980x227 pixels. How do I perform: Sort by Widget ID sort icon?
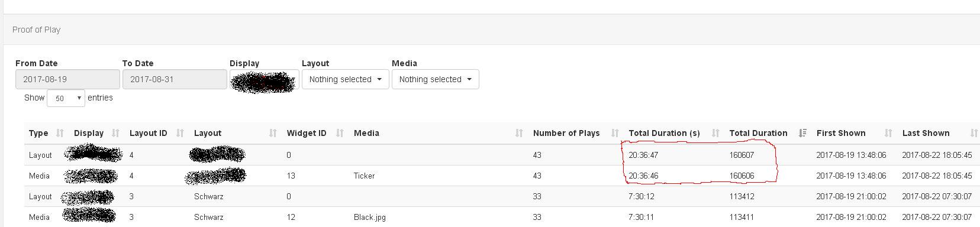tap(340, 133)
